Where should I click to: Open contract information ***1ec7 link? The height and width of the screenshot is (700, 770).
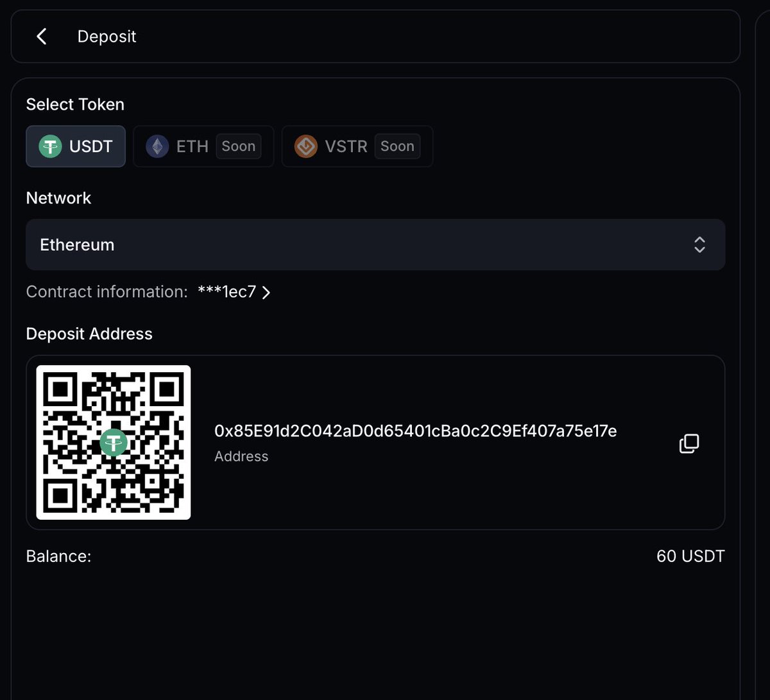tap(234, 292)
